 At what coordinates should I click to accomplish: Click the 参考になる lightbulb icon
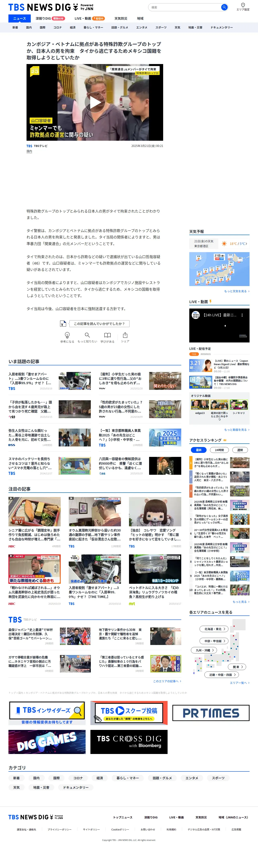click(x=67, y=335)
